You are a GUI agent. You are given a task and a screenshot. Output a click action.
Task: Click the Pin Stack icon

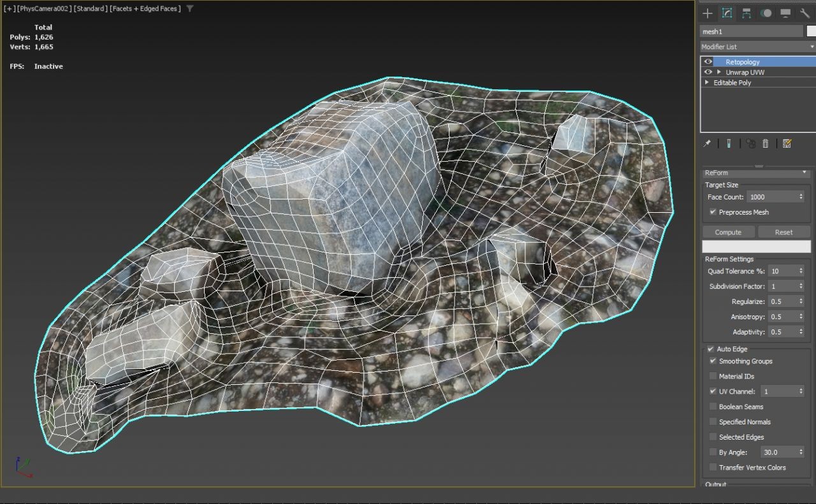click(x=707, y=144)
